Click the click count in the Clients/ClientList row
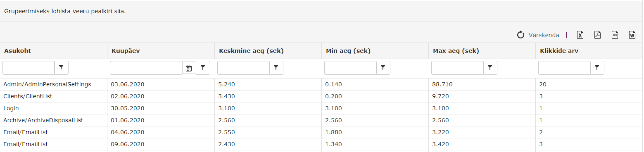The height and width of the screenshot is (152, 644). [x=541, y=96]
